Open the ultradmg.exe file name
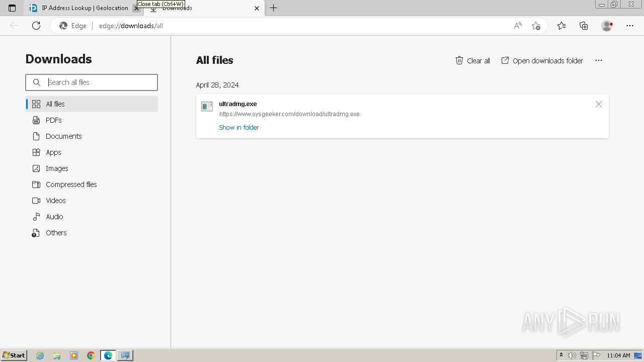This screenshot has width=644, height=362. [x=238, y=104]
